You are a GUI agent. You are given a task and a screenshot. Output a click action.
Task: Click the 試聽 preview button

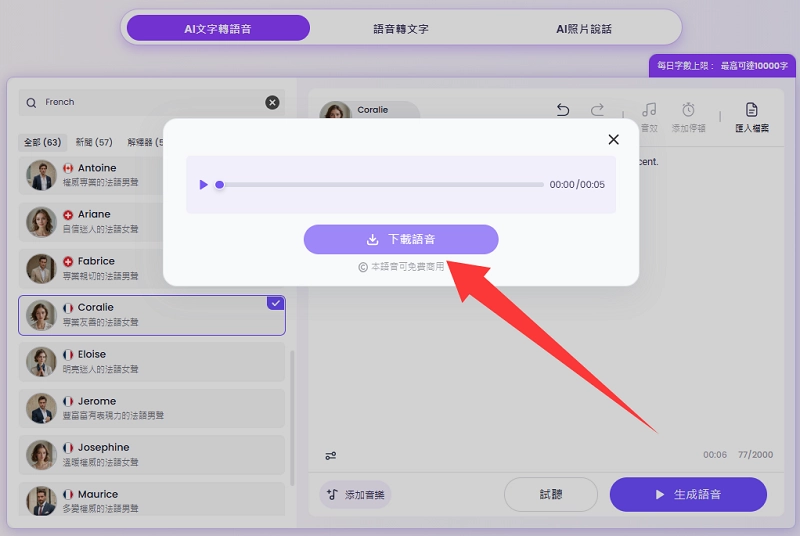point(551,494)
